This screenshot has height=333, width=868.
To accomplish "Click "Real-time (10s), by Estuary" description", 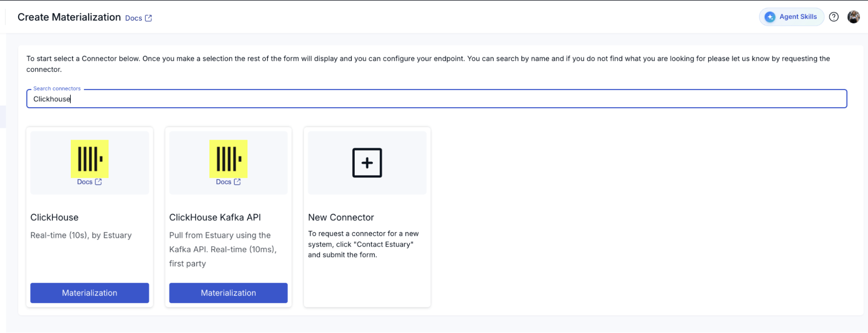I will 81,235.
